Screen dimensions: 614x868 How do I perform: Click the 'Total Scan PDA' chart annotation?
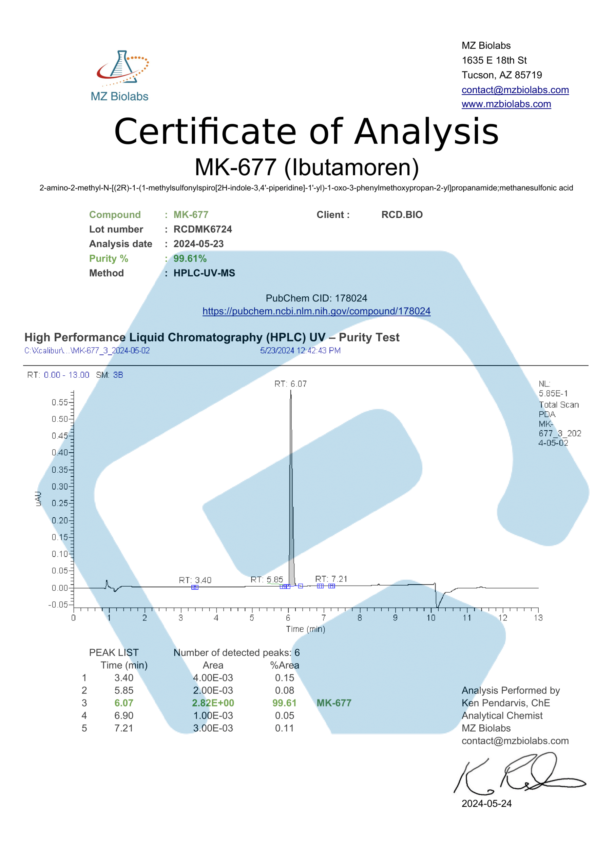[558, 410]
